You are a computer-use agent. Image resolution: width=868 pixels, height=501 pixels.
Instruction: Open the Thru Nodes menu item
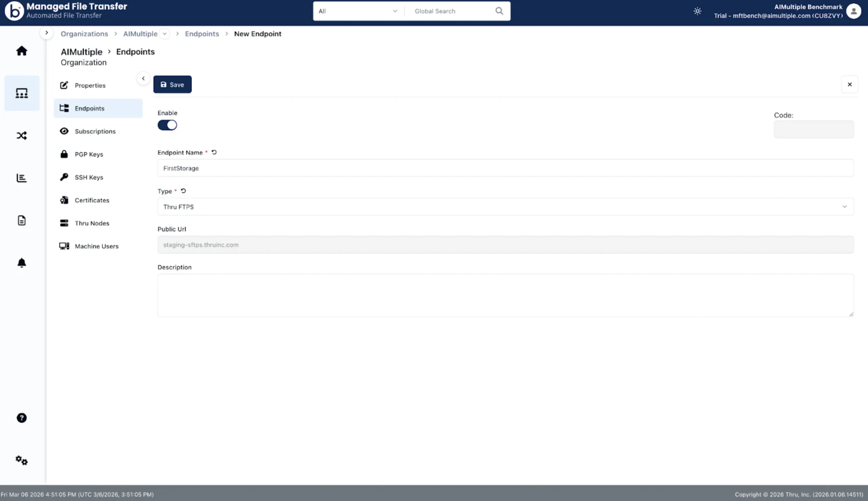pyautogui.click(x=98, y=223)
